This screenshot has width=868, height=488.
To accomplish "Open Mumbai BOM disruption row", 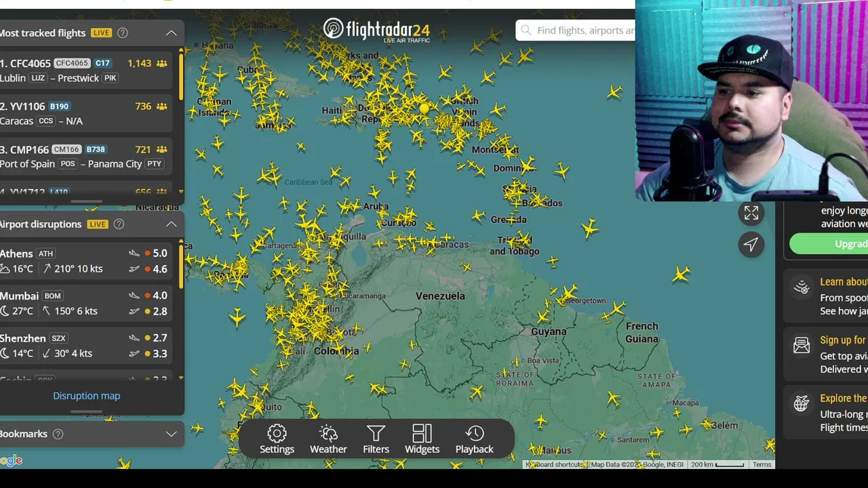I will [x=86, y=303].
